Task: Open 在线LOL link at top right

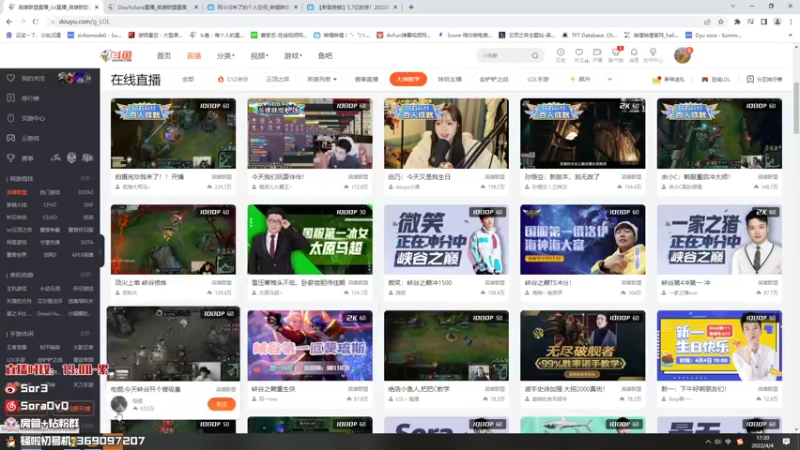Action: click(716, 80)
